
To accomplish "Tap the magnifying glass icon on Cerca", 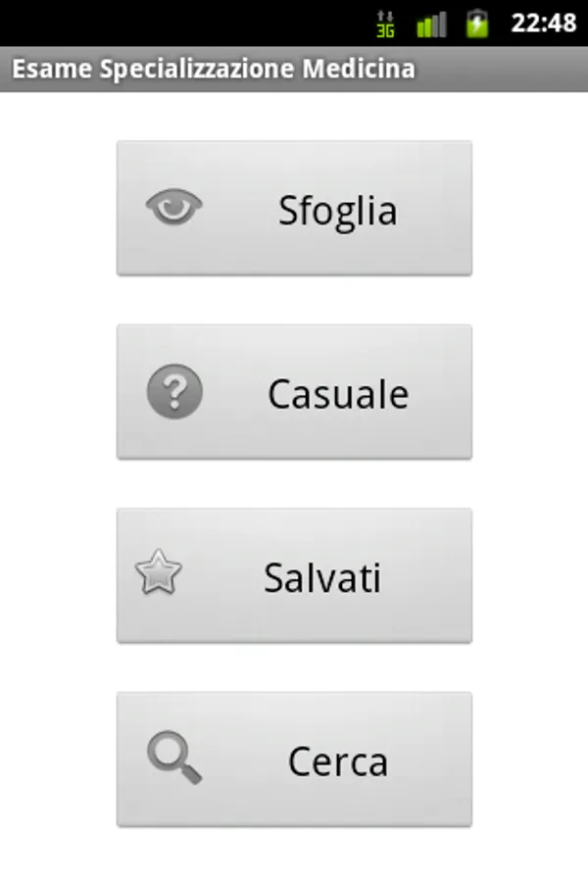I will 174,759.
